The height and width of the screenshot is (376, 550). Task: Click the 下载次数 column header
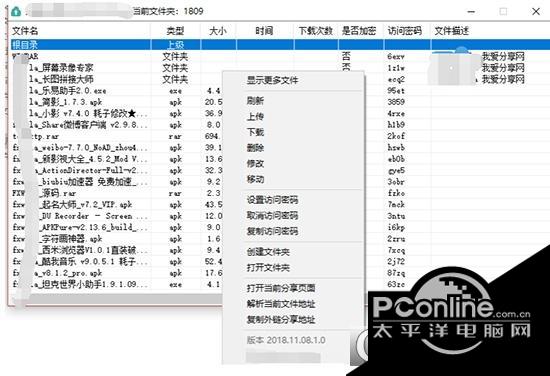[x=316, y=31]
